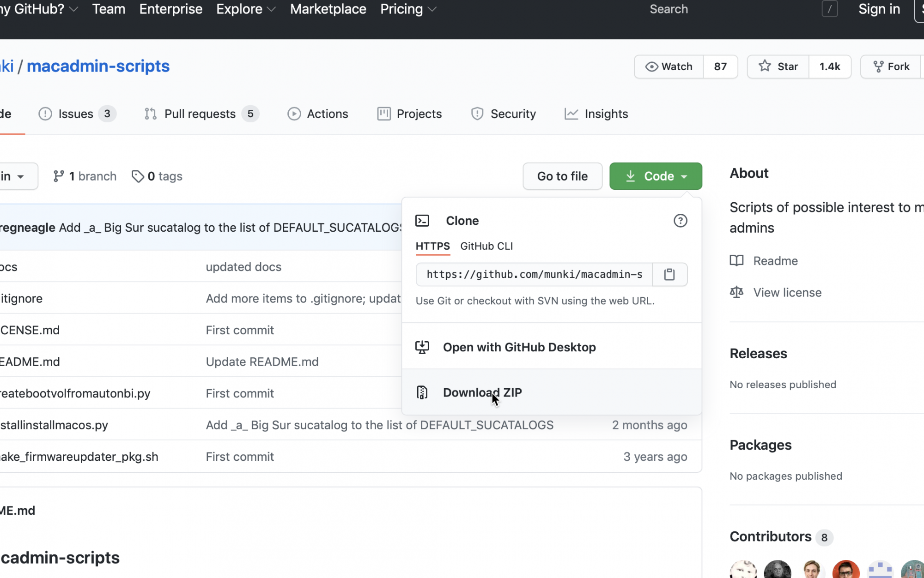Watch this repository
The image size is (924, 578).
(x=669, y=66)
